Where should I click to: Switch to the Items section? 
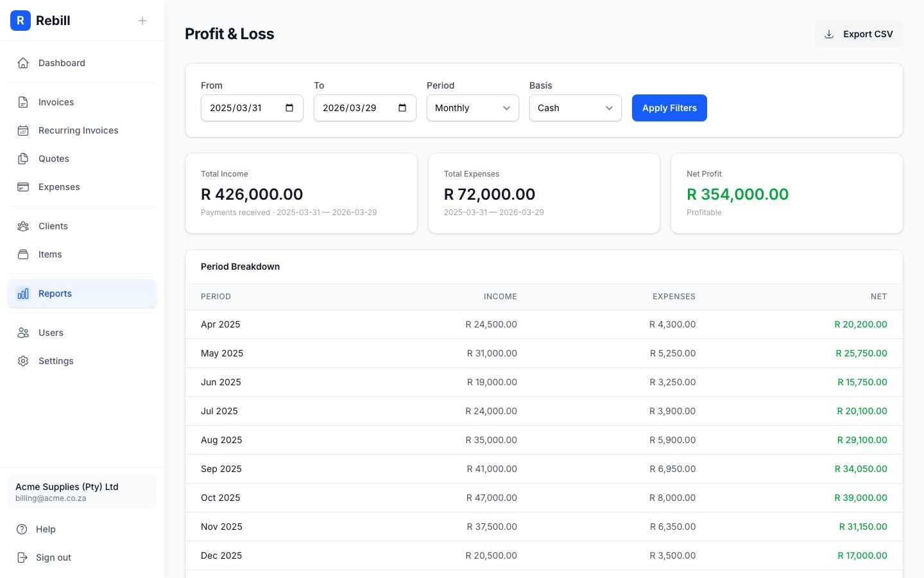pyautogui.click(x=50, y=254)
